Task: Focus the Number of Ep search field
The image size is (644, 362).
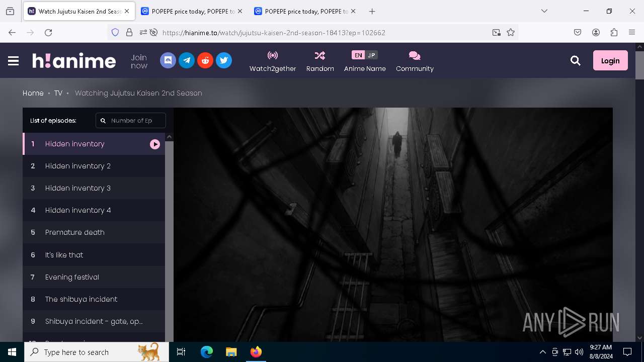Action: [131, 121]
